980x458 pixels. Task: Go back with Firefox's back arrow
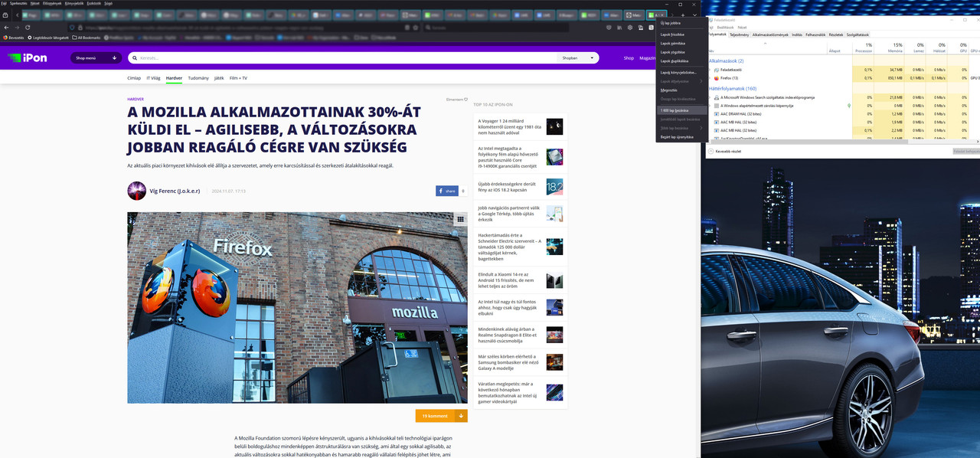(x=6, y=28)
